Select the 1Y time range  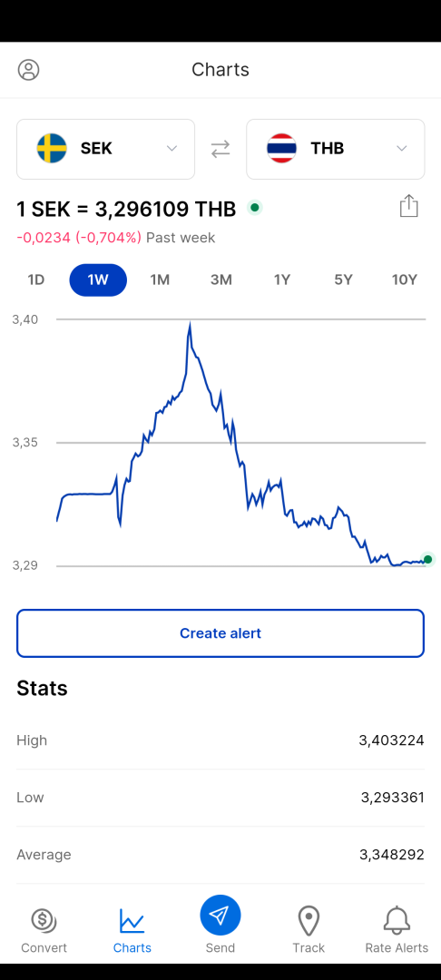point(282,280)
